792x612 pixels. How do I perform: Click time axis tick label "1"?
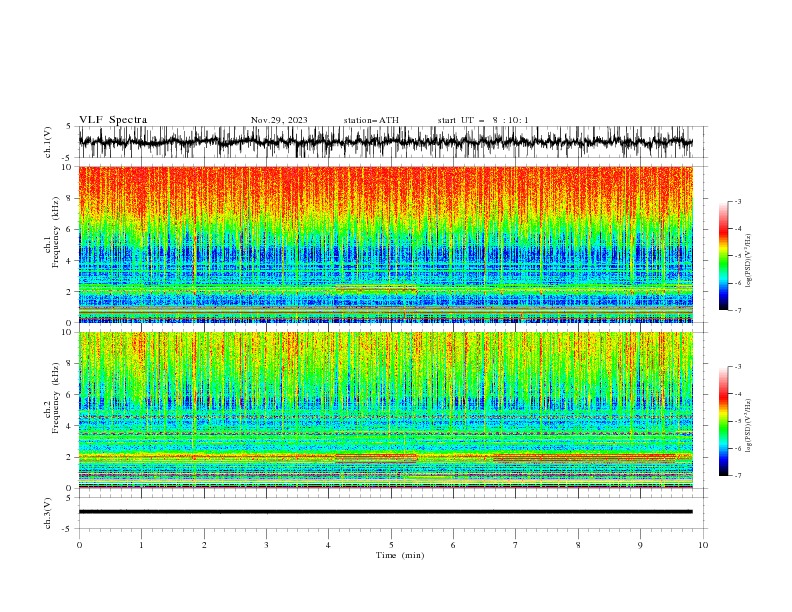coord(141,545)
